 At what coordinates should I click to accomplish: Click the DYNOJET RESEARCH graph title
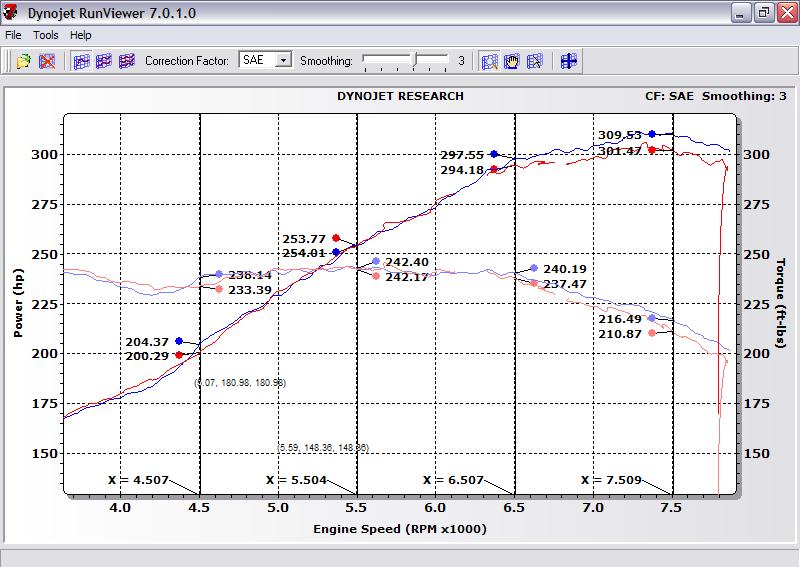[400, 96]
